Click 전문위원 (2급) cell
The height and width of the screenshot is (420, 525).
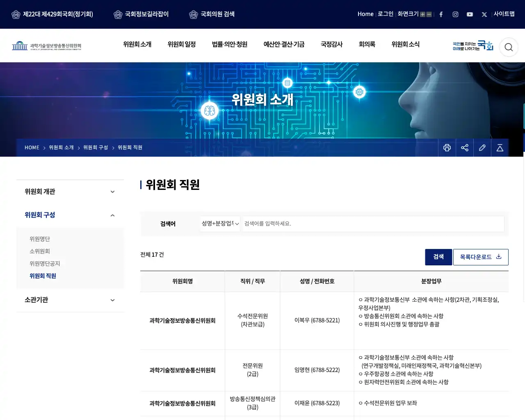[x=253, y=370]
